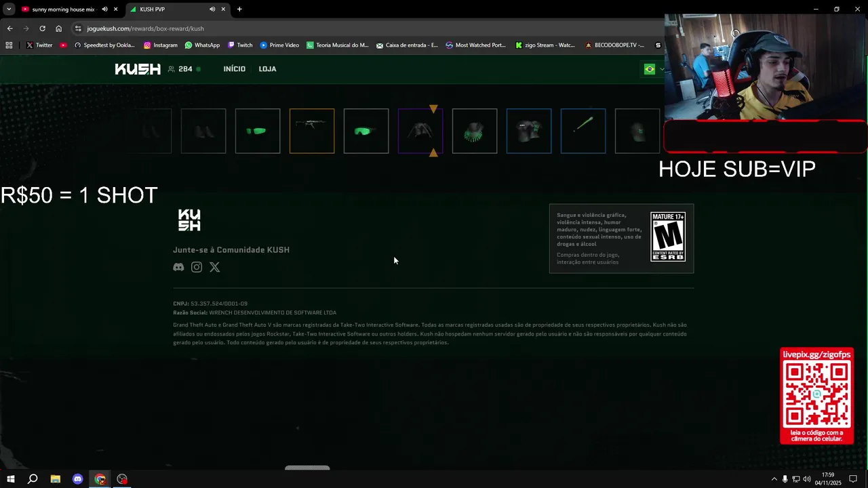This screenshot has width=868, height=488.
Task: Mute the KUSH PVP tab audio
Action: coord(212,9)
